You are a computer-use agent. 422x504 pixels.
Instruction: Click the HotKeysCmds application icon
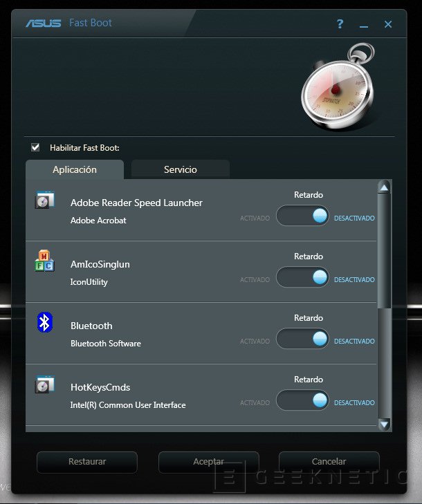(45, 384)
